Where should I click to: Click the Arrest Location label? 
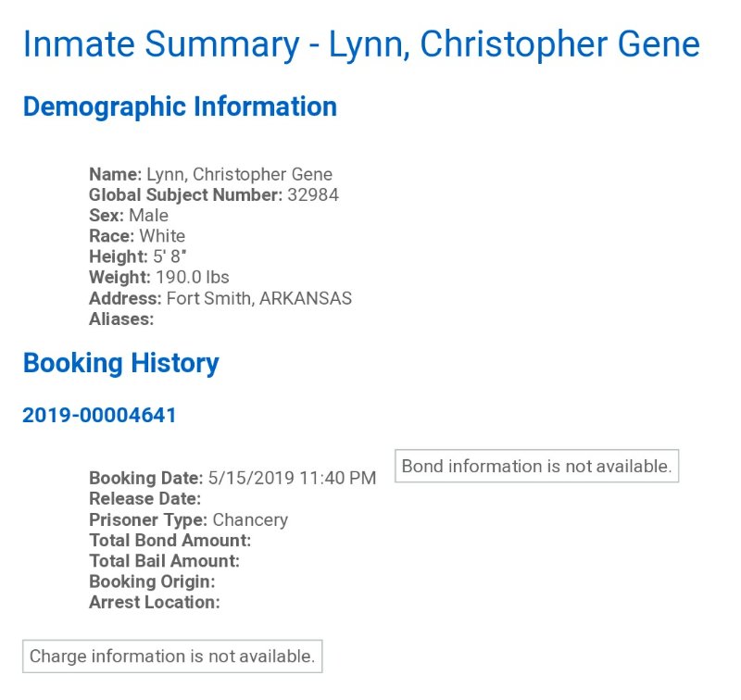click(155, 602)
